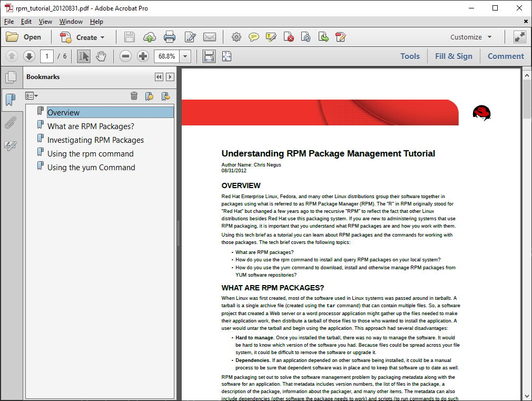Open the File menu

pos(9,22)
